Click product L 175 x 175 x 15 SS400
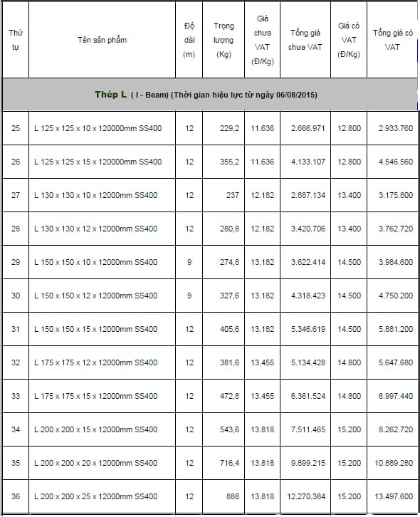This screenshot has height=517, width=420. [95, 396]
